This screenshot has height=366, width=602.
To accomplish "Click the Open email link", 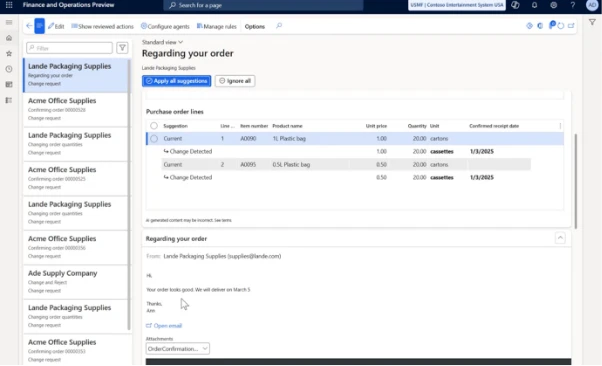I will 164,326.
